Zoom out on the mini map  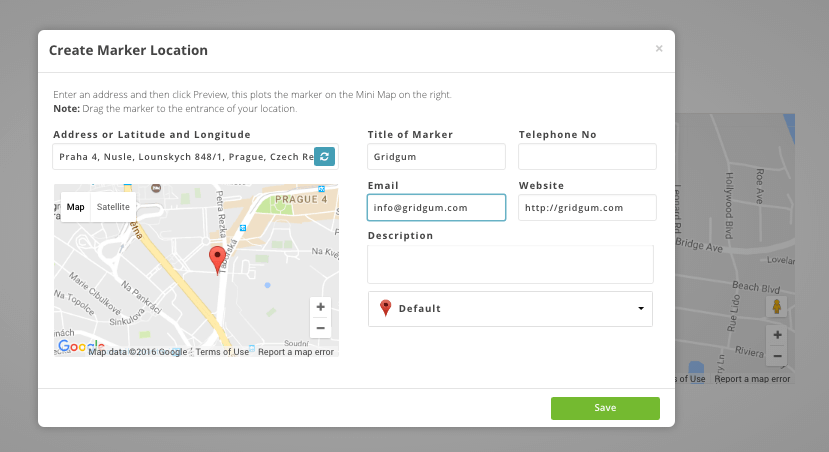pos(320,328)
